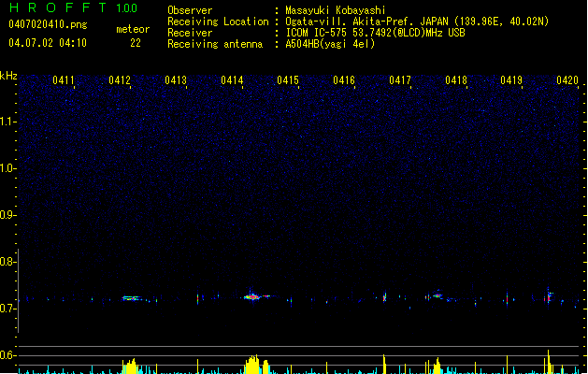Click the date stamp 04.07.02 04:10
The image size is (588, 374).
click(x=48, y=43)
